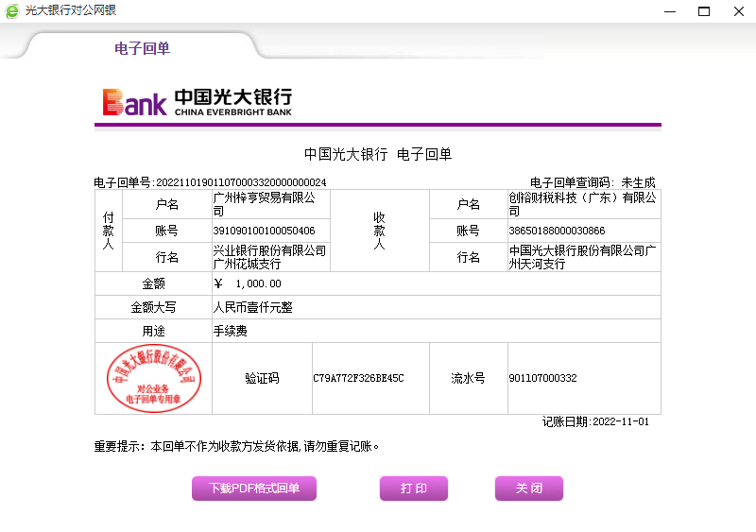Click the serial number 901107000332
Image resolution: width=756 pixels, height=532 pixels.
pyautogui.click(x=542, y=378)
